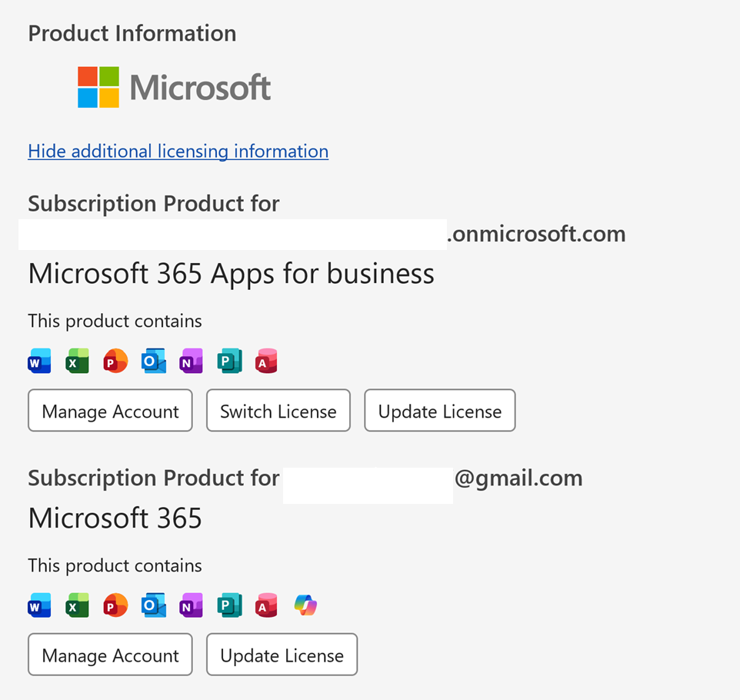This screenshot has height=700, width=740.
Task: Open Manage Account for the gmail subscription
Action: click(x=111, y=654)
